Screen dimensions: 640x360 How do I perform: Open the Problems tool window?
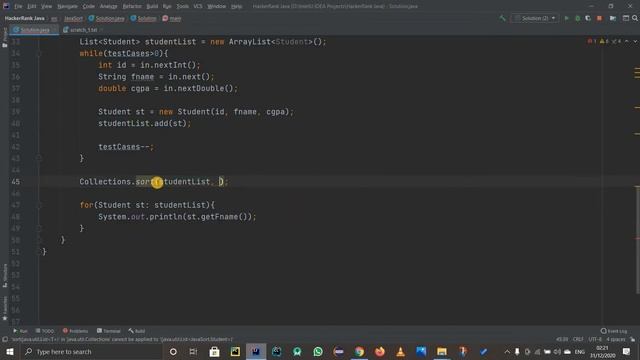76,331
